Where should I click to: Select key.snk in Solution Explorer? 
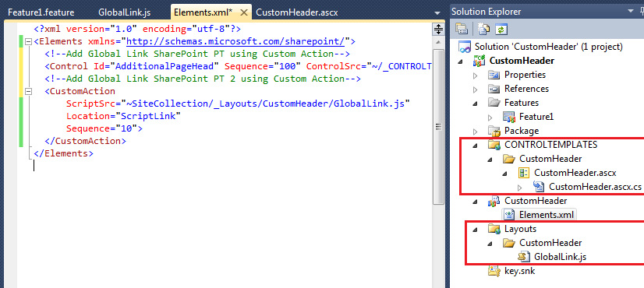(x=519, y=271)
